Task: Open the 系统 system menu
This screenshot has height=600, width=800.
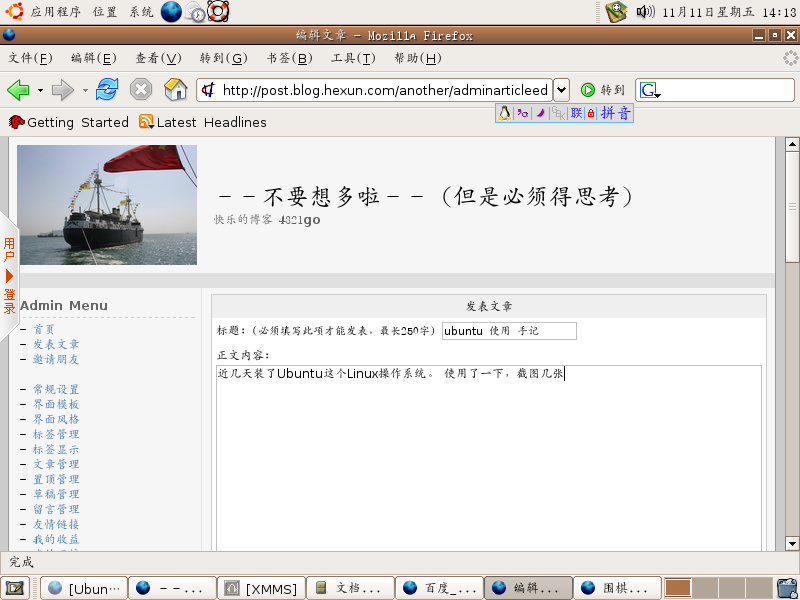Action: tap(141, 12)
